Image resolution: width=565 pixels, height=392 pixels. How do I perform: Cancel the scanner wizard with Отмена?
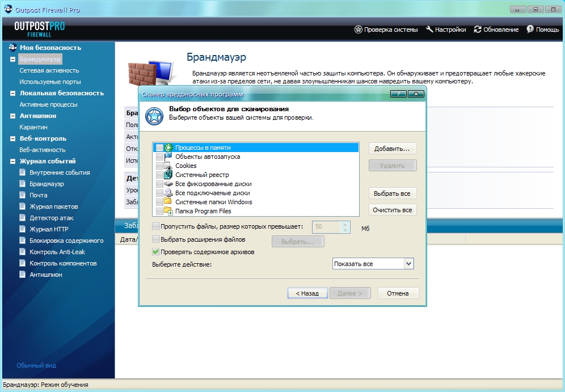pos(398,293)
